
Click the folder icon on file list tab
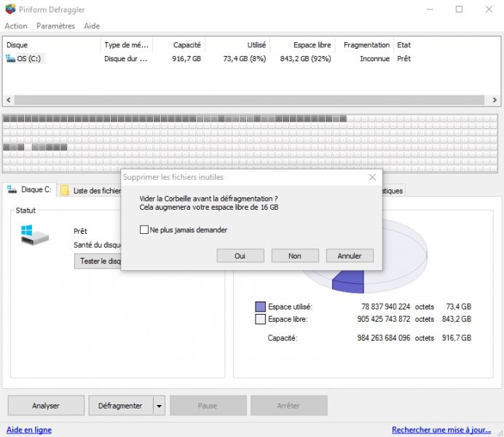point(65,190)
